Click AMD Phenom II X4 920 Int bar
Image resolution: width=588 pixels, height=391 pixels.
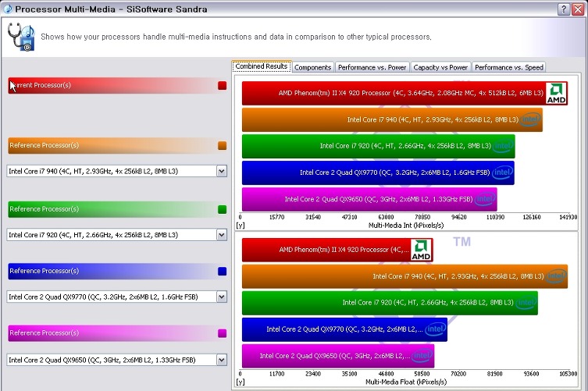404,94
